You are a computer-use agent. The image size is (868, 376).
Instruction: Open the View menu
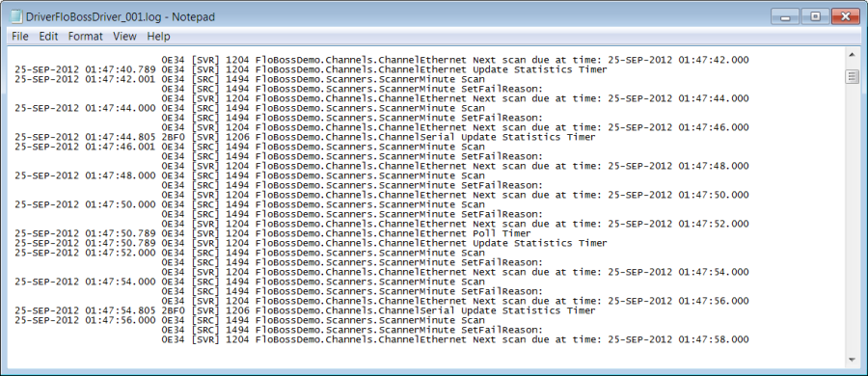point(124,37)
